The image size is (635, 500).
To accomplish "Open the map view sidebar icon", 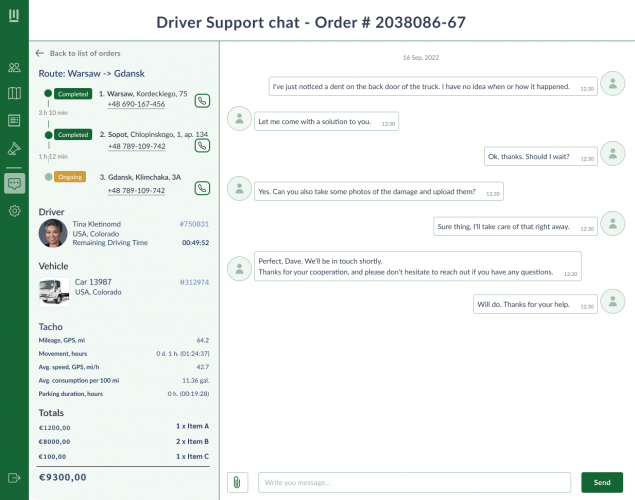I will [x=14, y=94].
